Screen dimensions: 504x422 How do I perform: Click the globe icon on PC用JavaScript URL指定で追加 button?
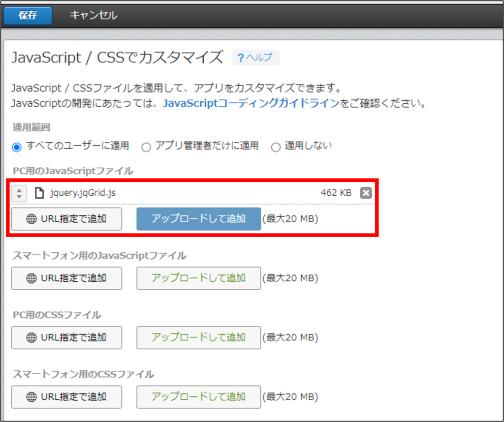[x=31, y=219]
